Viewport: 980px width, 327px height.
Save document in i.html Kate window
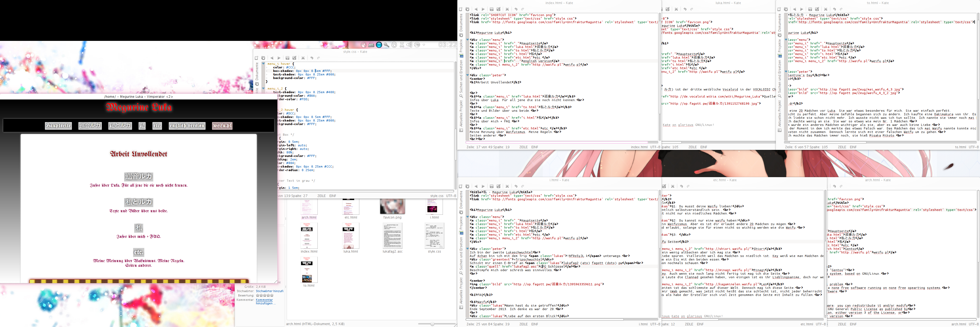tap(492, 187)
